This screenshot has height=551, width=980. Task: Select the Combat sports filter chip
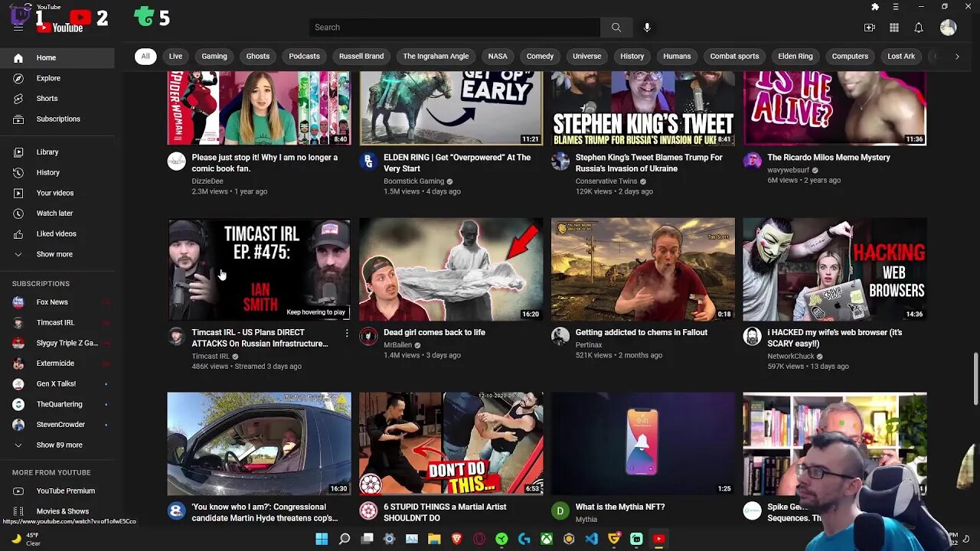(734, 56)
